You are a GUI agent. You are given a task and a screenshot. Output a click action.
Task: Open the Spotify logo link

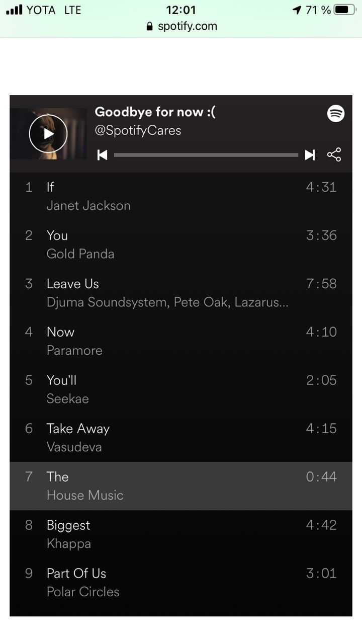[336, 113]
